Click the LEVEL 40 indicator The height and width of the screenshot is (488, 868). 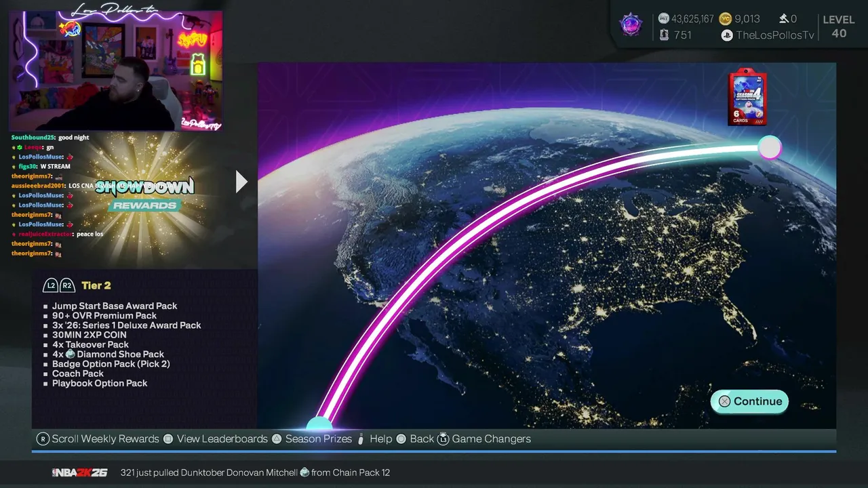coord(839,26)
